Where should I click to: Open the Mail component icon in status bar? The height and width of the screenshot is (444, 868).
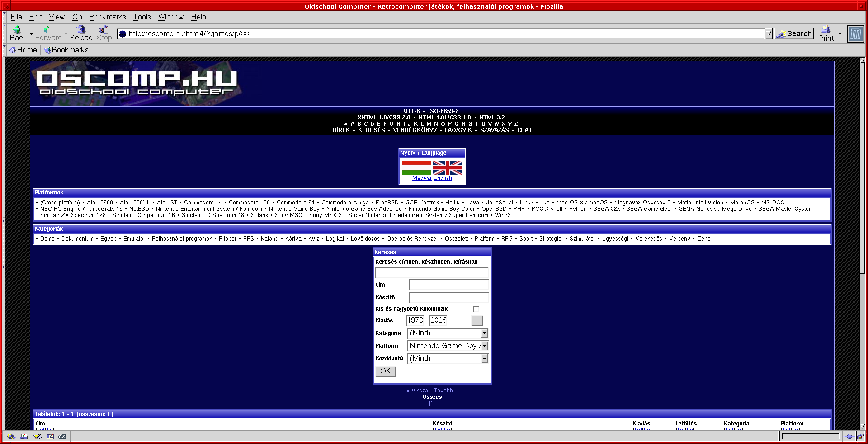click(24, 436)
